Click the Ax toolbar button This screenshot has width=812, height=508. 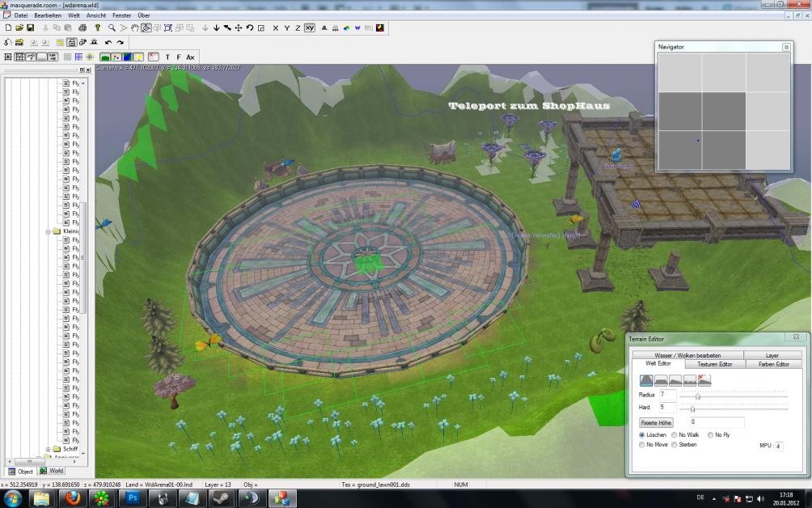click(190, 57)
